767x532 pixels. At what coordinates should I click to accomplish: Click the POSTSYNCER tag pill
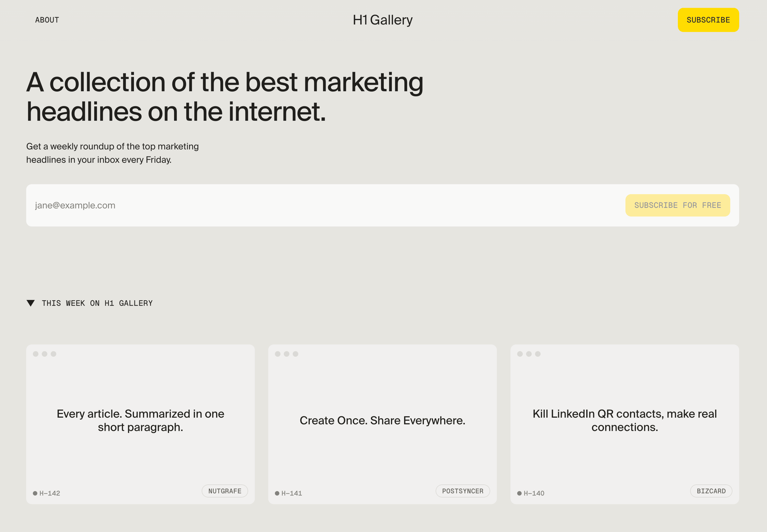463,491
